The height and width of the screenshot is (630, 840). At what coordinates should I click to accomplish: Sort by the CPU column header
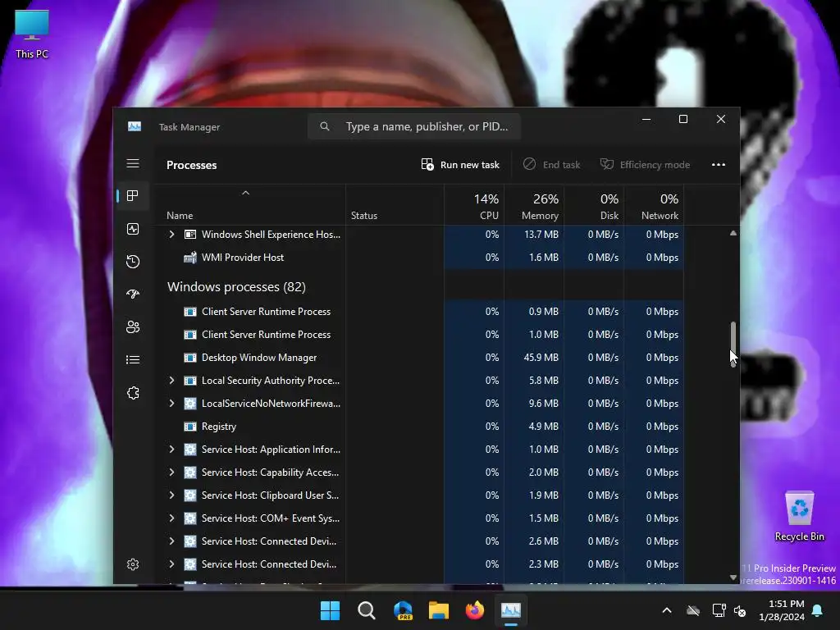pyautogui.click(x=474, y=205)
